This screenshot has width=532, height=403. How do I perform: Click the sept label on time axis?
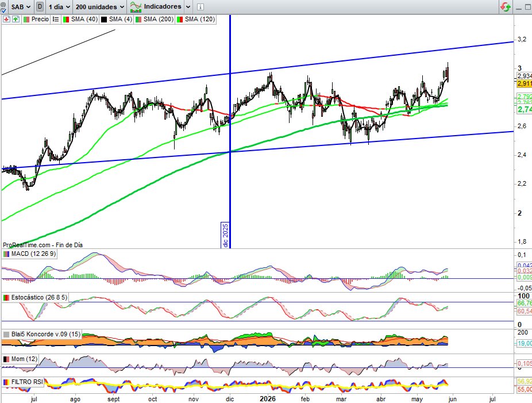[x=114, y=399]
